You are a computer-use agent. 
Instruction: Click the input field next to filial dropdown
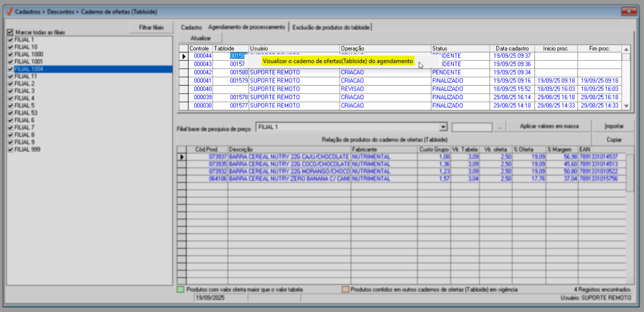[472, 127]
